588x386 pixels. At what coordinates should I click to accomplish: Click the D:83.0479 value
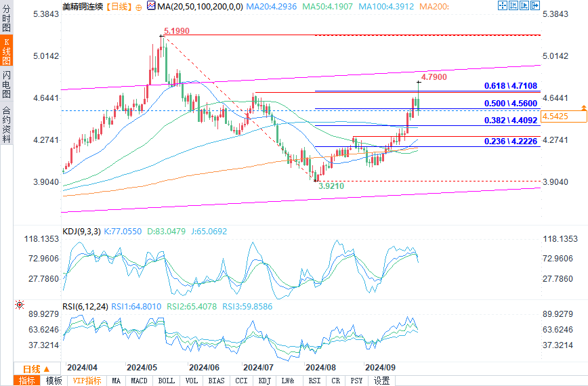[x=166, y=231]
